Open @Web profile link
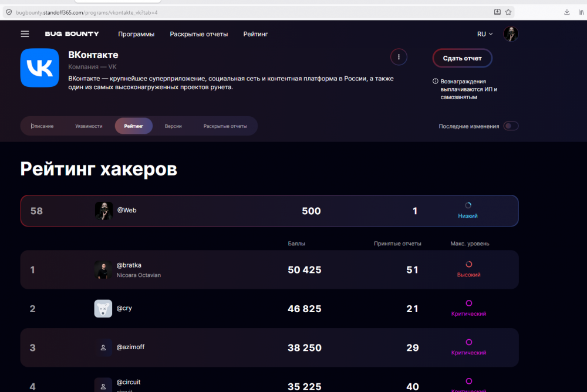The height and width of the screenshot is (392, 587). (x=127, y=210)
